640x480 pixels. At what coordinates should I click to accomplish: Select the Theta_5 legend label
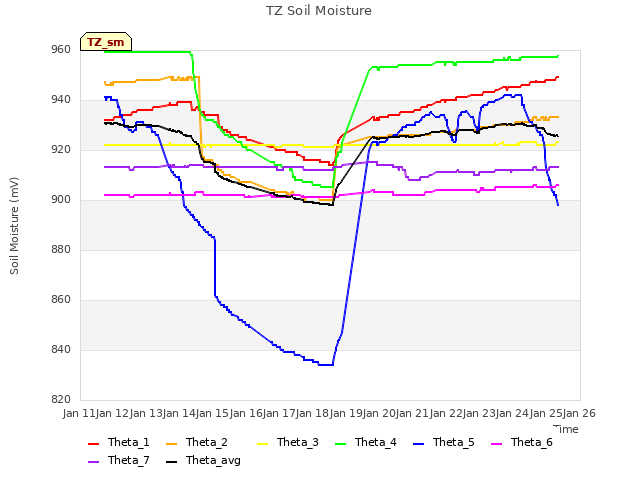(453, 442)
